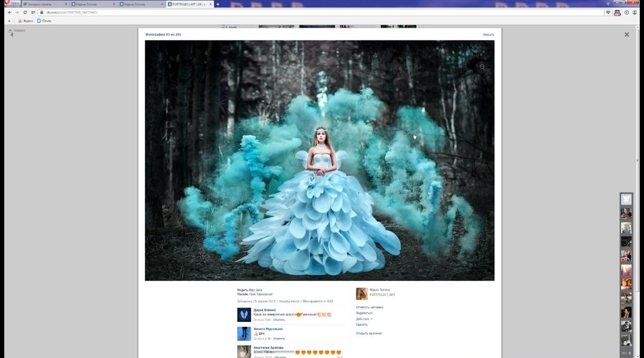Open Никита Мурзакаев profile name
The image size is (644, 358).
click(x=268, y=329)
